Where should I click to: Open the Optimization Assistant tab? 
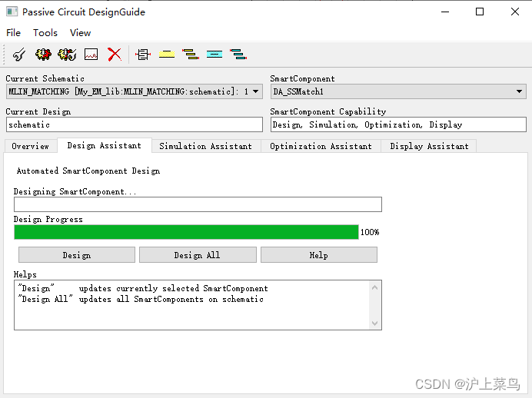point(321,146)
